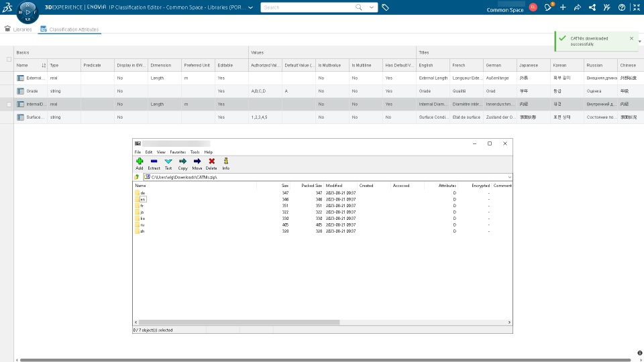The width and height of the screenshot is (644, 362).
Task: Click the search magnifier icon
Action: [x=358, y=7]
